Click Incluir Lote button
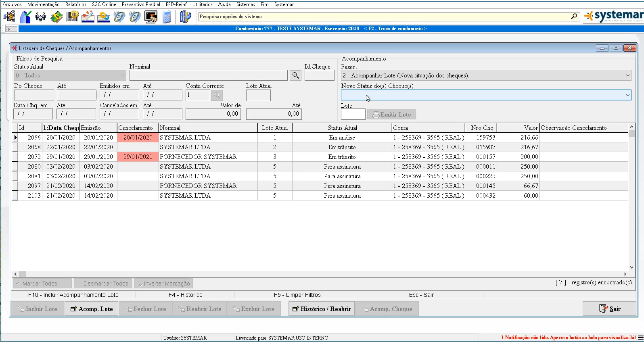 [37, 309]
